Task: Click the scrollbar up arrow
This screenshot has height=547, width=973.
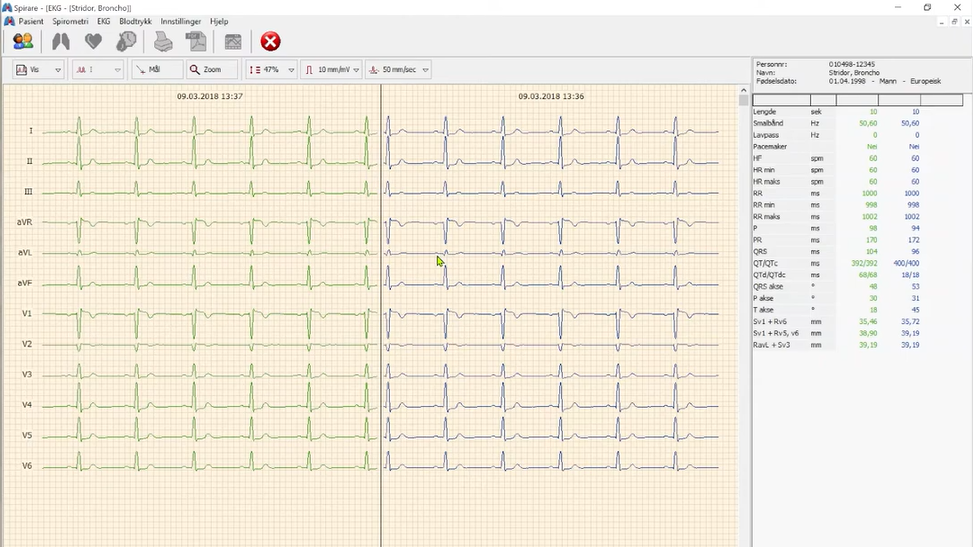Action: (743, 91)
